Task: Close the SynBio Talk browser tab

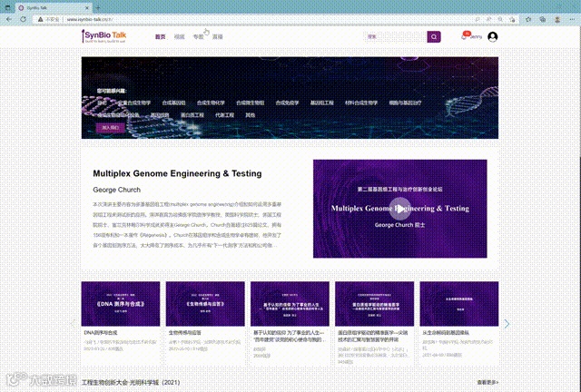Action: click(87, 7)
